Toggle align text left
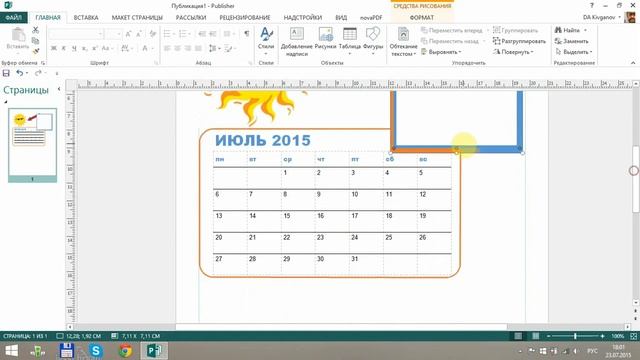Viewport: 640px width, 360px height. 167,48
